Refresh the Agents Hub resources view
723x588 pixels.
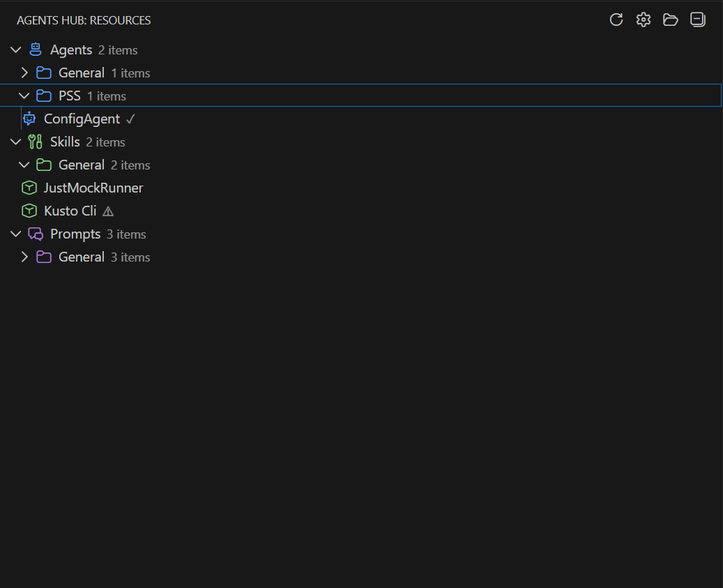coord(616,20)
